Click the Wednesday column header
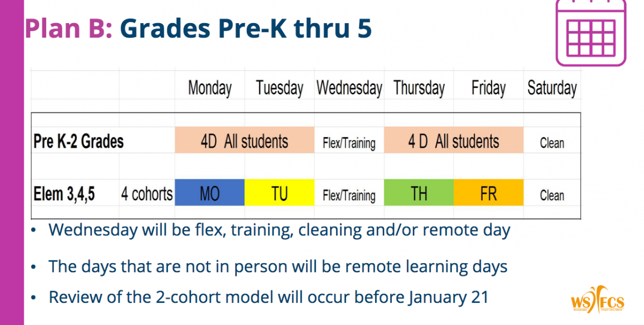Viewport: 644px width, 325px height. (349, 88)
